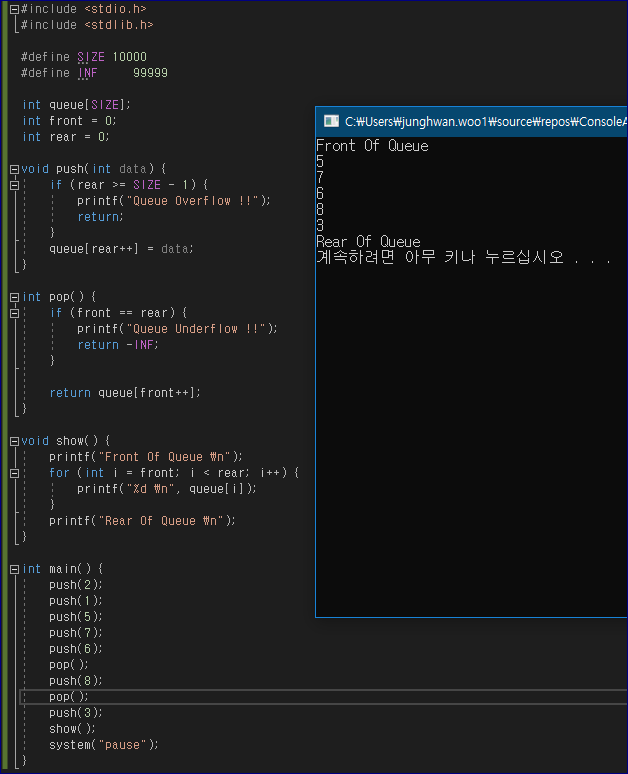Viewport: 628px width, 774px height.
Task: Click the push(3); call in main
Action: pos(76,713)
